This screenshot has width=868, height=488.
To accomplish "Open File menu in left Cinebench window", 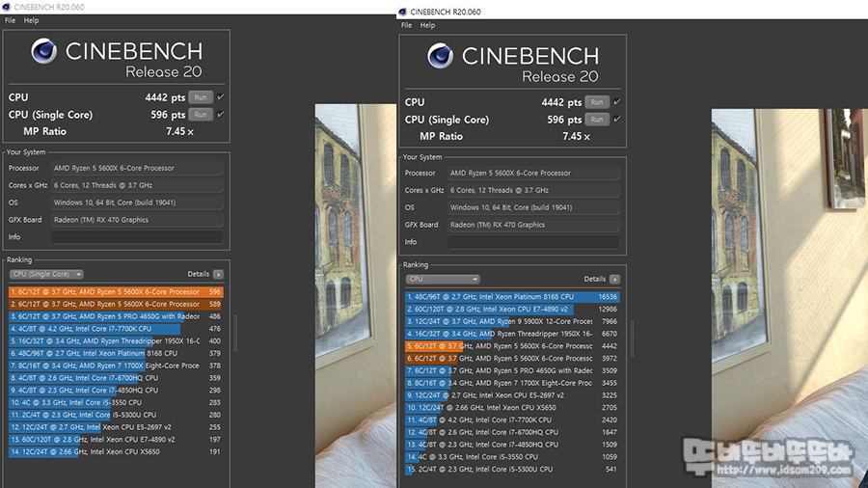I will 10,20.
